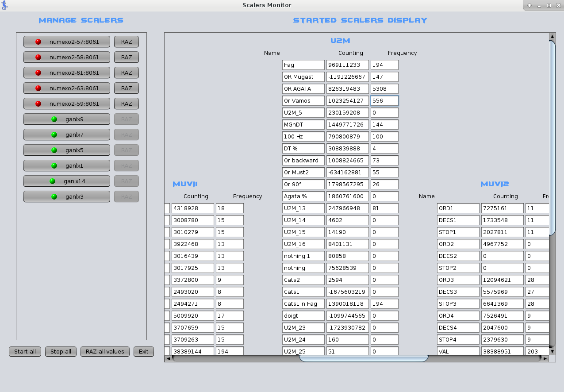This screenshot has width=564, height=392.
Task: Toggle the ganlx7 scaler button
Action: tap(67, 135)
